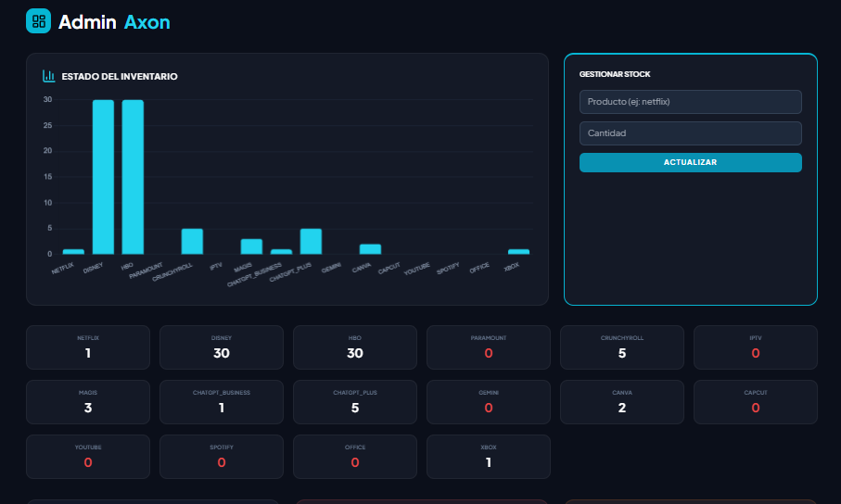Click the YOUTUBE label on chart axis
The width and height of the screenshot is (841, 504).
[x=416, y=270]
